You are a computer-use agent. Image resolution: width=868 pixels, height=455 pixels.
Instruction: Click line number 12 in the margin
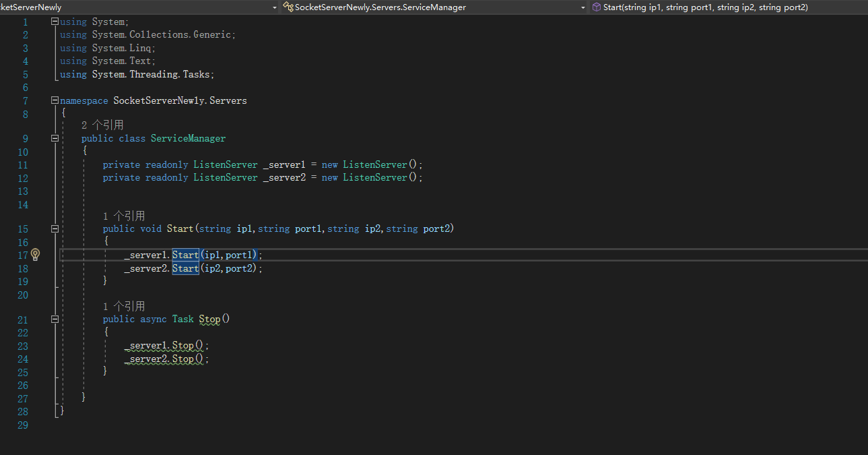(23, 178)
